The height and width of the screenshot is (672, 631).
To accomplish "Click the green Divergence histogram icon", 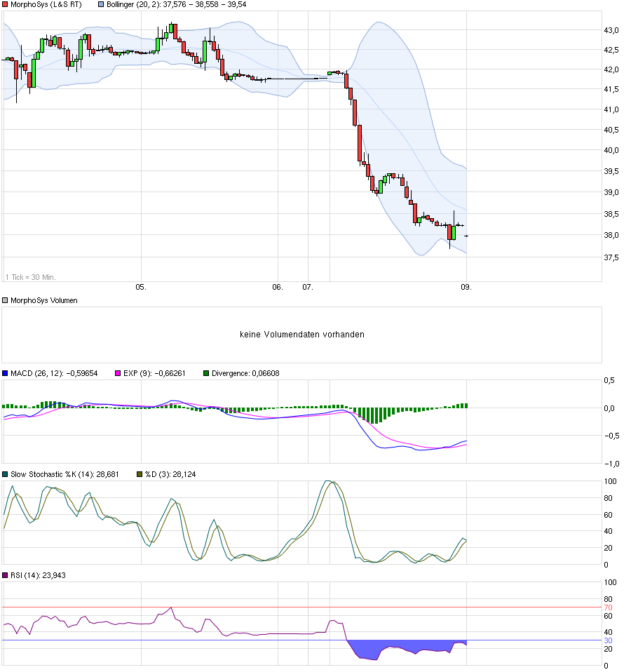I will pyautogui.click(x=205, y=374).
